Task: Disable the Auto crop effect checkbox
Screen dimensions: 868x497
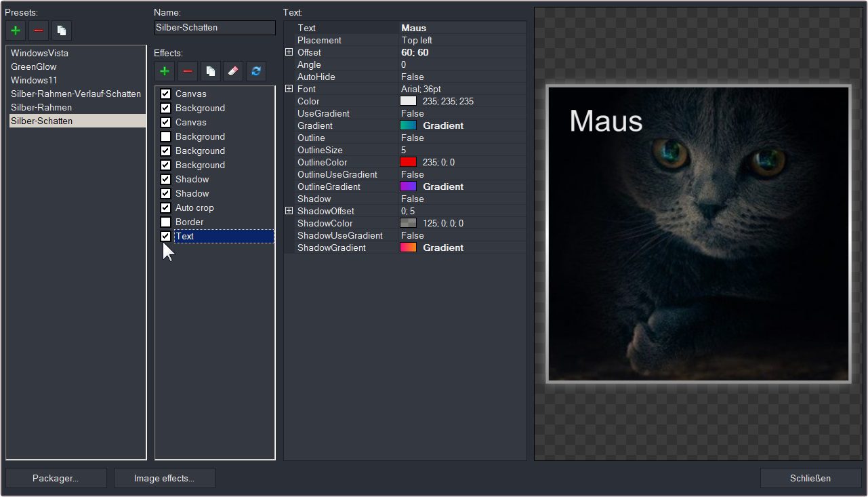Action: (x=165, y=208)
